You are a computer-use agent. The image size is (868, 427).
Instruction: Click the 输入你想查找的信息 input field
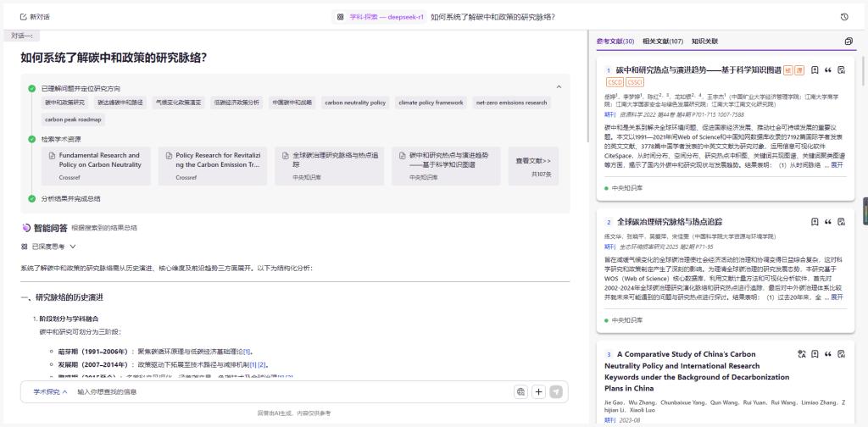[293, 391]
